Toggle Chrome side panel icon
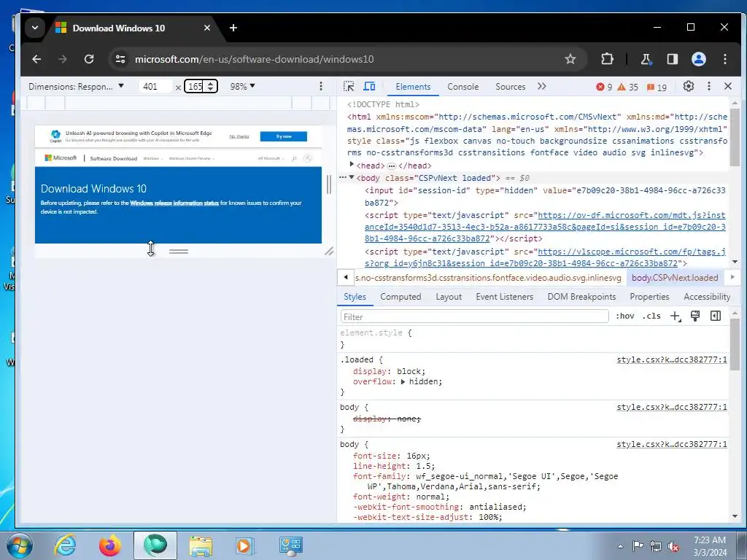Image resolution: width=747 pixels, height=560 pixels. click(672, 59)
